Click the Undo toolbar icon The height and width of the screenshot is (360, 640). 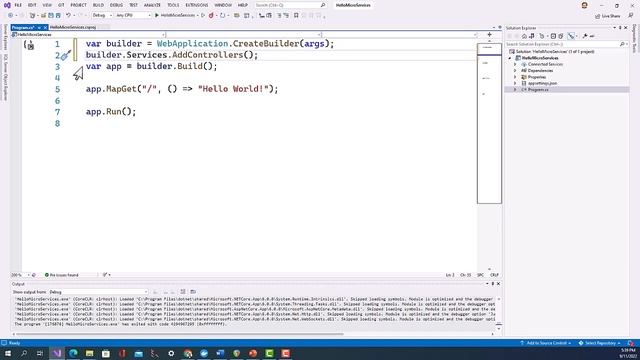click(x=68, y=16)
